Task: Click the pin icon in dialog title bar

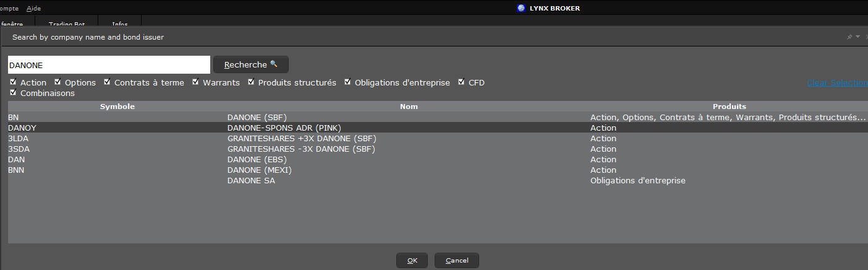Action: (x=850, y=37)
